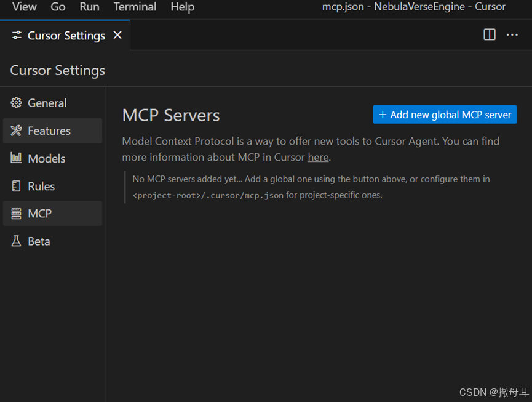Follow the 'here' MCP documentation link
Image resolution: width=532 pixels, height=402 pixels.
[318, 157]
